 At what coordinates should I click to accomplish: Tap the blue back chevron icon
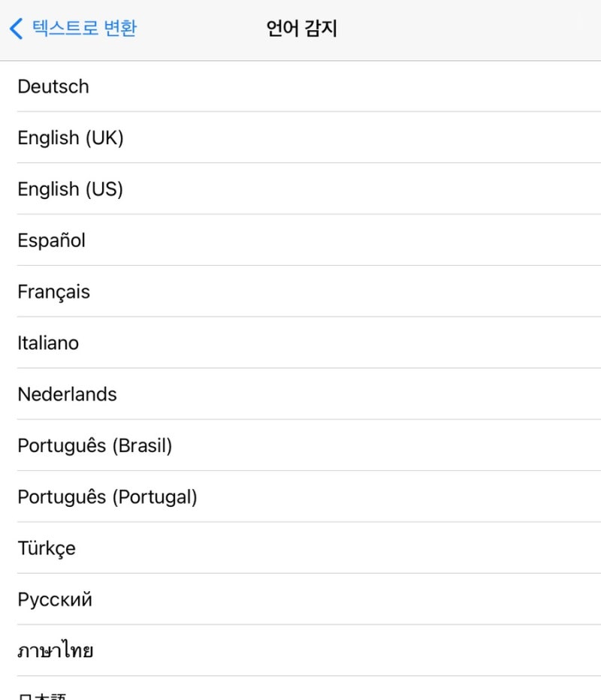[16, 29]
